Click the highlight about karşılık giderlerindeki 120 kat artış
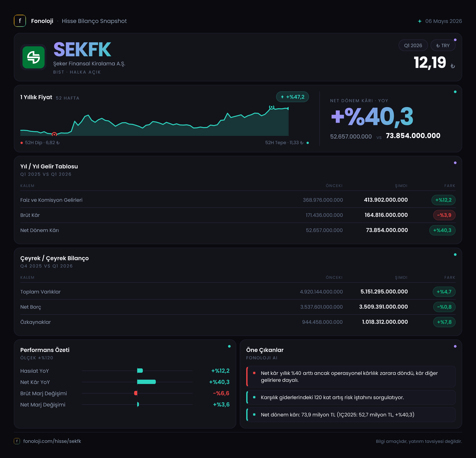The height and width of the screenshot is (458, 476). (351, 397)
